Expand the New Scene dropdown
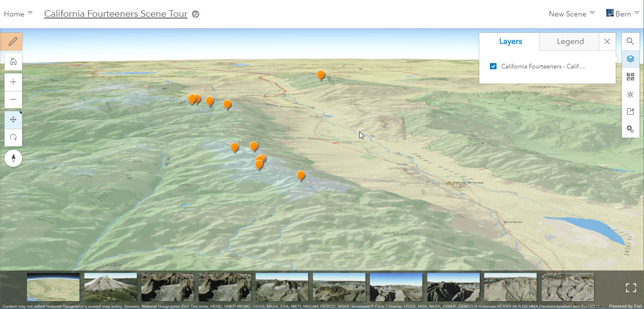 572,14
